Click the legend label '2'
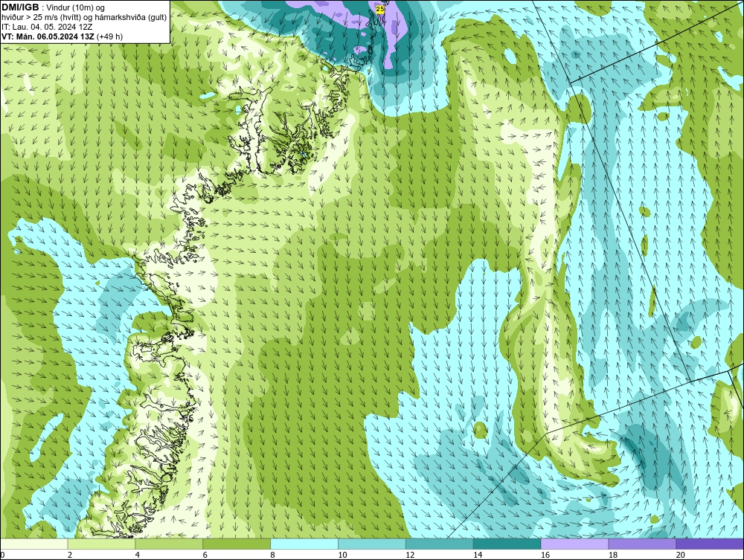Screen dimensions: 744x560 click(x=70, y=555)
